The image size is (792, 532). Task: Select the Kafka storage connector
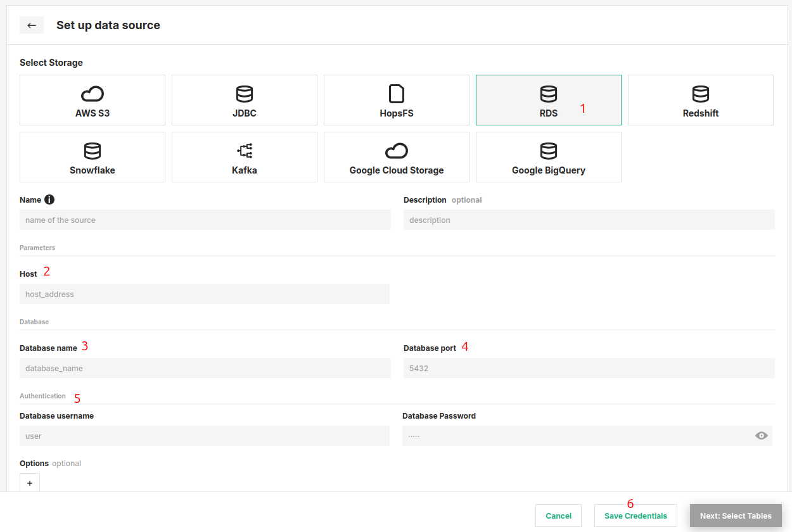[245, 157]
